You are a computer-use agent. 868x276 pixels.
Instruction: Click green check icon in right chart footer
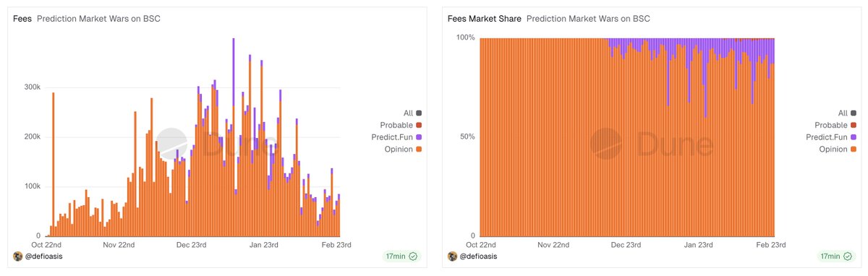(847, 256)
